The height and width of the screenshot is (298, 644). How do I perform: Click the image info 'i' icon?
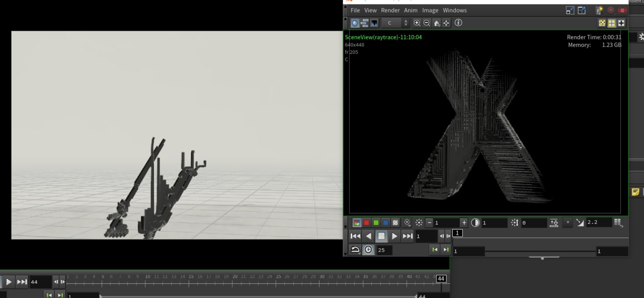pos(458,23)
